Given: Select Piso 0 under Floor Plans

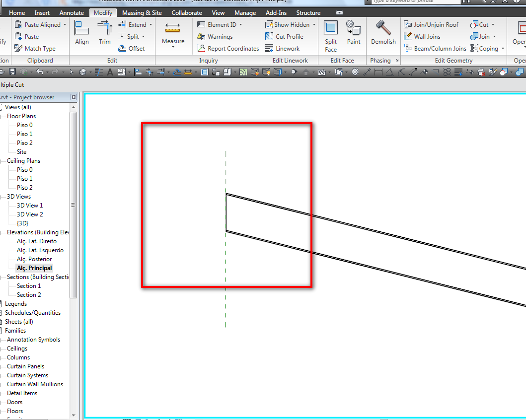Looking at the screenshot, I should 24,125.
